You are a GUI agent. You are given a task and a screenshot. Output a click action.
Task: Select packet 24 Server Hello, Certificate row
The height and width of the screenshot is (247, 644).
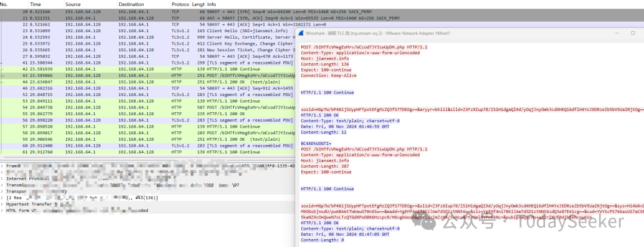(x=148, y=38)
